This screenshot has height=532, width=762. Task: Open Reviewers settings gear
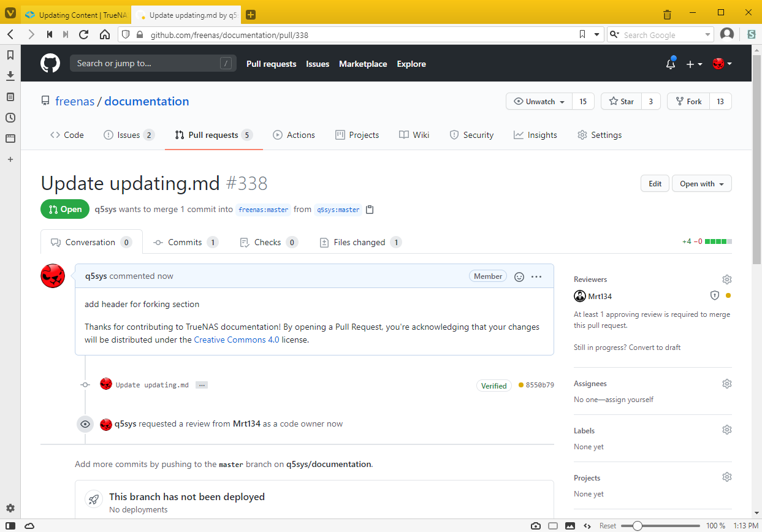click(x=727, y=279)
